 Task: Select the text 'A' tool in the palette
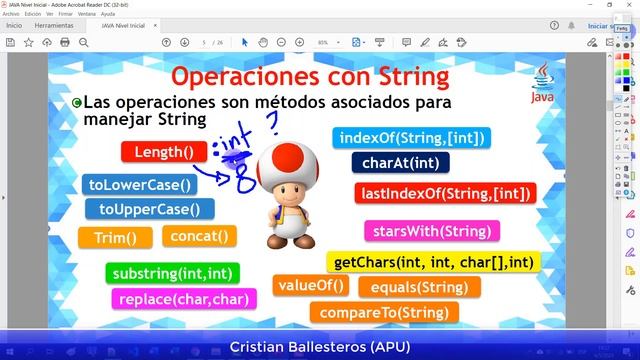(626, 131)
